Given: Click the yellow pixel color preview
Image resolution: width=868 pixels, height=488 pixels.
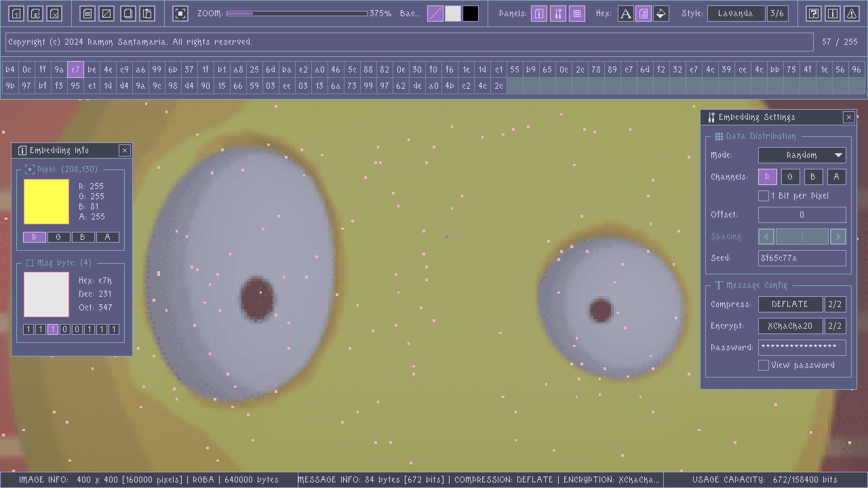Looking at the screenshot, I should coord(46,201).
